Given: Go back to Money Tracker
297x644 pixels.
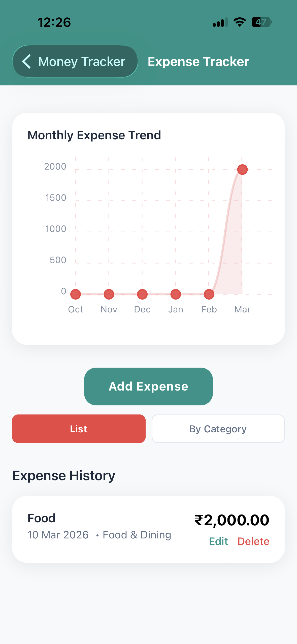Looking at the screenshot, I should [75, 61].
